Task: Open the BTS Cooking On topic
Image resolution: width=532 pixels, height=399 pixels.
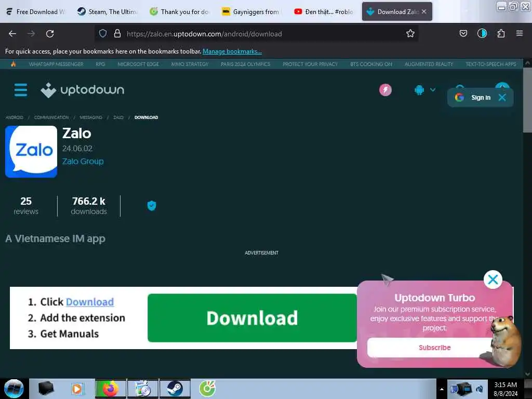Action: click(x=371, y=64)
